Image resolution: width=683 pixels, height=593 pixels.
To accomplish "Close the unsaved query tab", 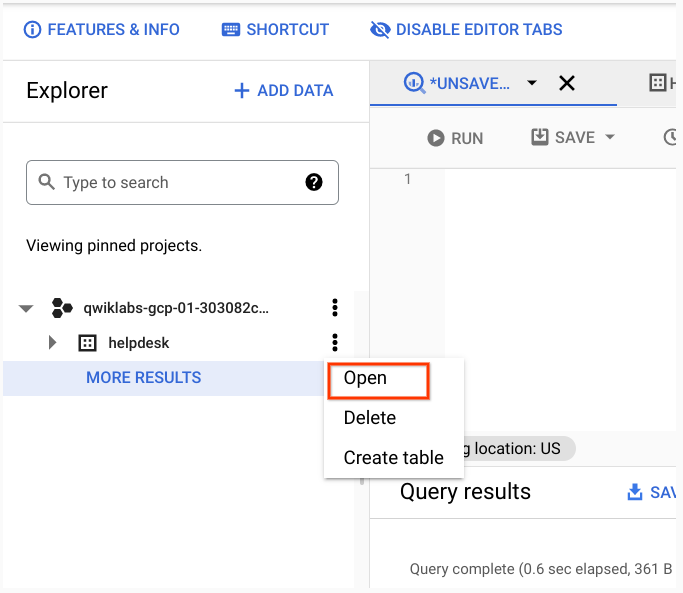I will tap(567, 83).
